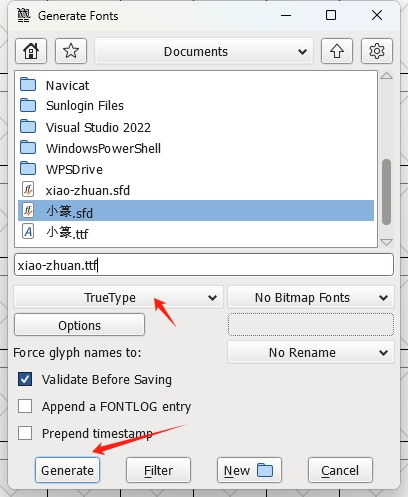Uncheck Validate Before Saving
The height and width of the screenshot is (497, 408).
coord(25,379)
